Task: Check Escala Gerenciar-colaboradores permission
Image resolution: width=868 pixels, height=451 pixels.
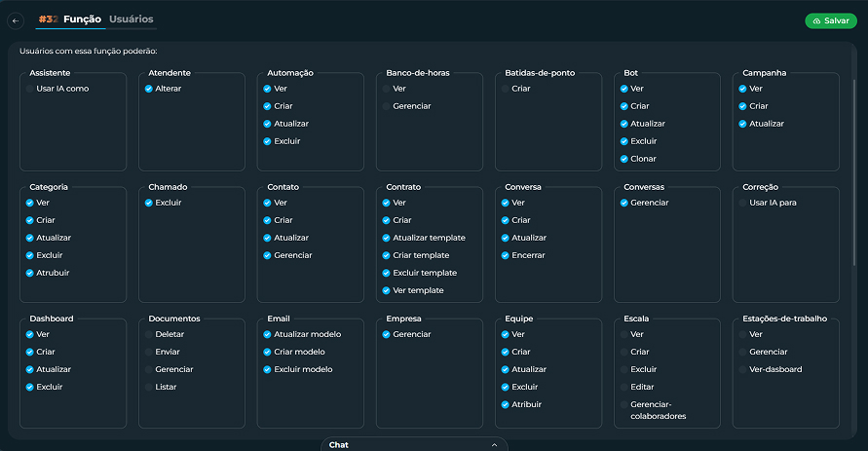Action: (x=623, y=404)
